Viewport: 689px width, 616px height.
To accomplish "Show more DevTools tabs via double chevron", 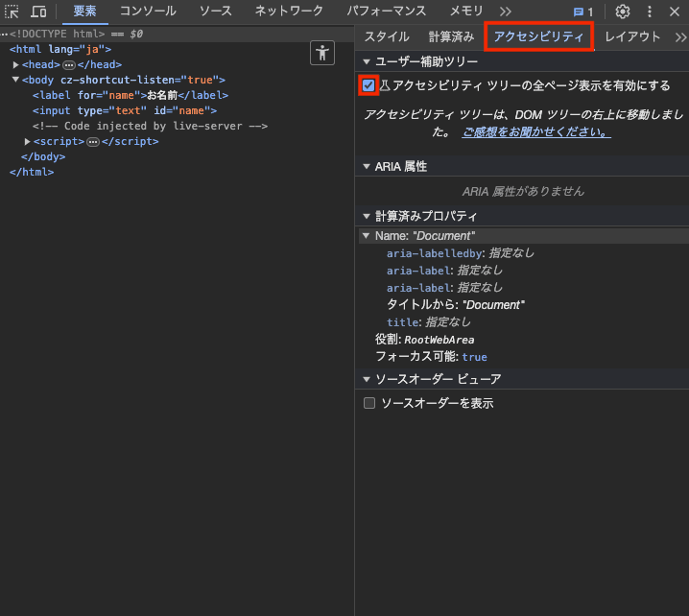I will pos(506,12).
